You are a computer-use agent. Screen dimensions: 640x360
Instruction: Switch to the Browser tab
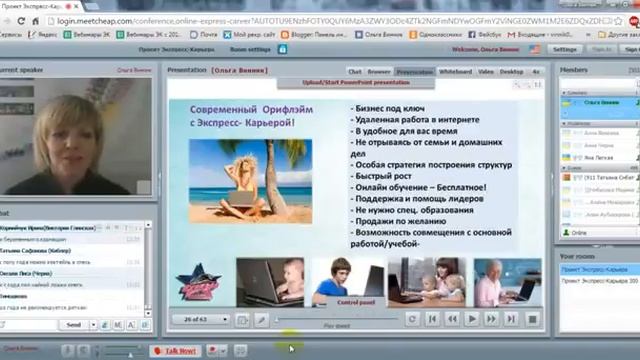[379, 72]
